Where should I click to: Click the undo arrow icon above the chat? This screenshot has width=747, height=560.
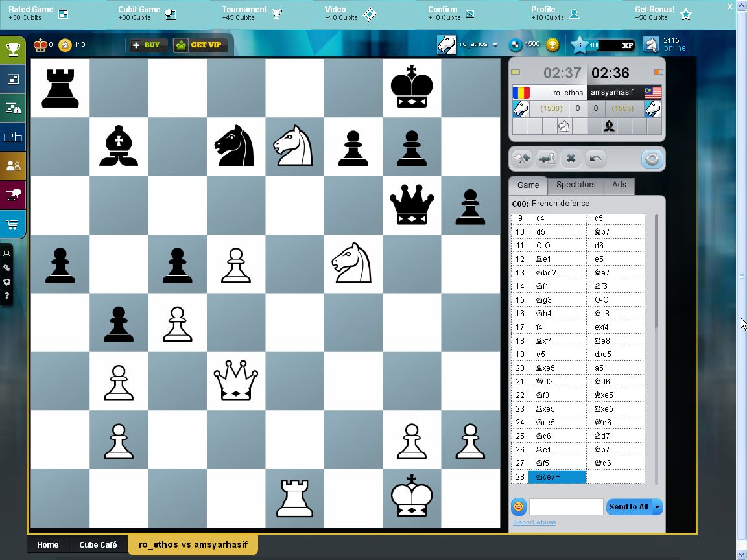tap(595, 158)
